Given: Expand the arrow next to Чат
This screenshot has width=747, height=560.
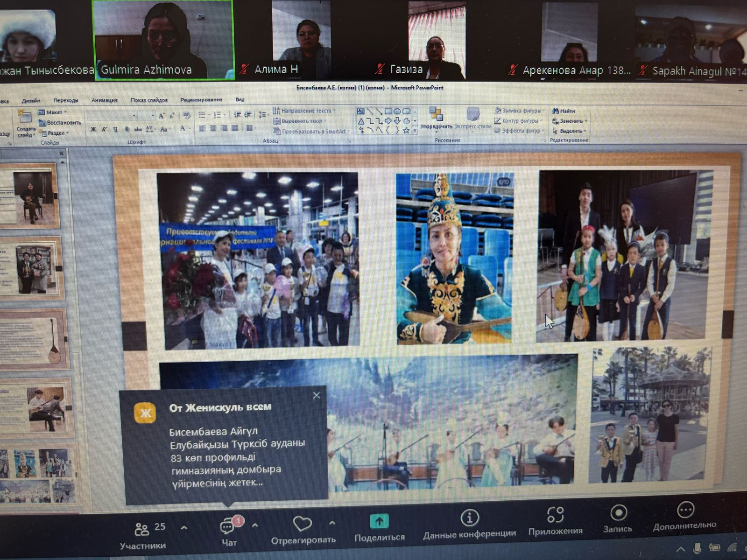Looking at the screenshot, I should tap(255, 525).
